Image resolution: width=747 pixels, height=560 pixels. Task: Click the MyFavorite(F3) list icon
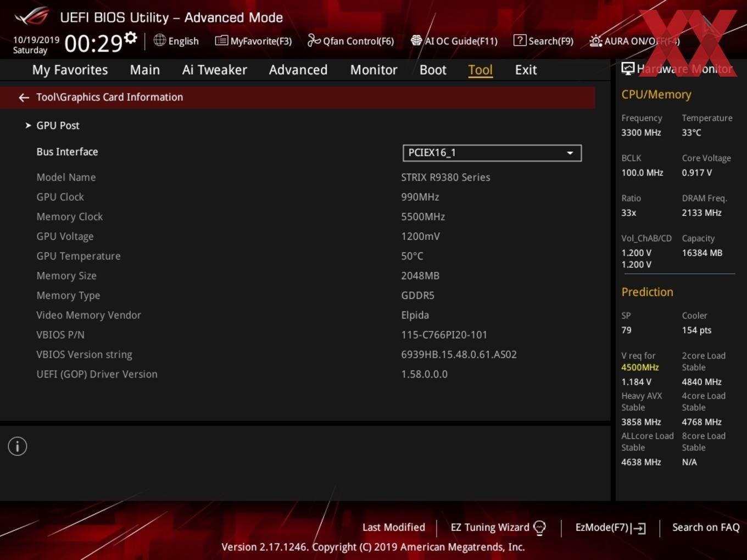(221, 41)
